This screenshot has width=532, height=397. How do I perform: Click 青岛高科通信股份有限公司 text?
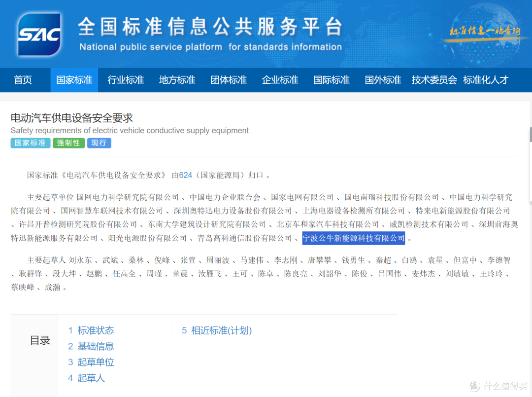click(245, 238)
